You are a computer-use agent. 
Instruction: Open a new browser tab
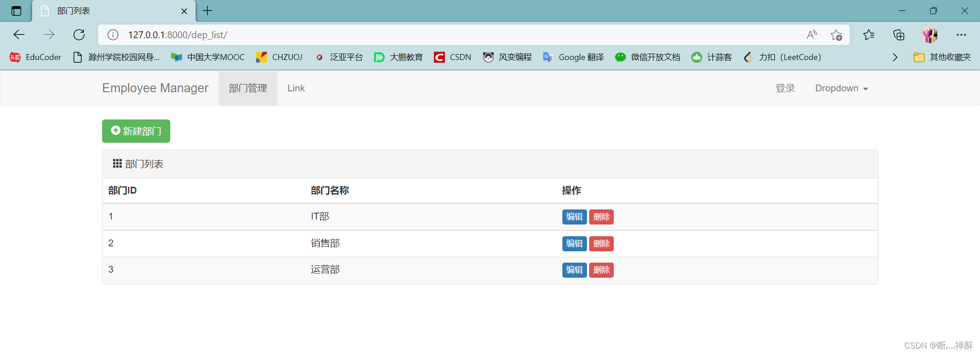[x=207, y=11]
